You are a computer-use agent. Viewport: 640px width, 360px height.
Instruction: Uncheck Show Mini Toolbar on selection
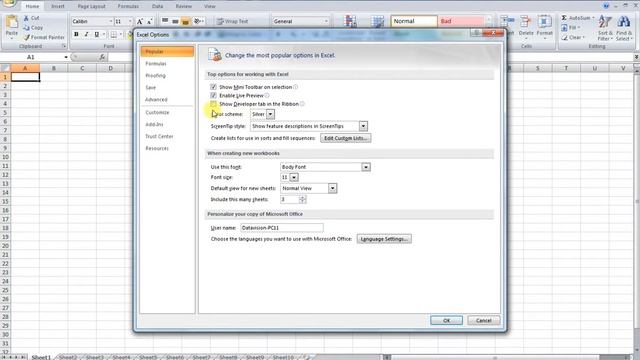click(x=213, y=87)
